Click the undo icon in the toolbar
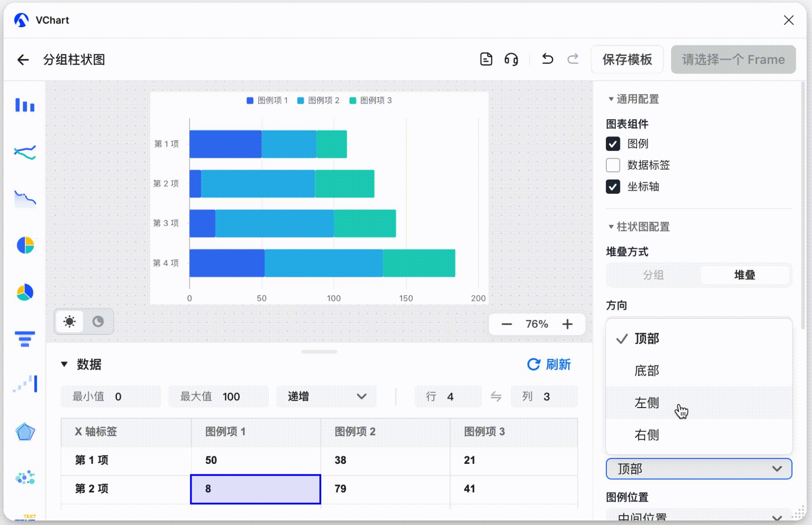 (x=547, y=59)
